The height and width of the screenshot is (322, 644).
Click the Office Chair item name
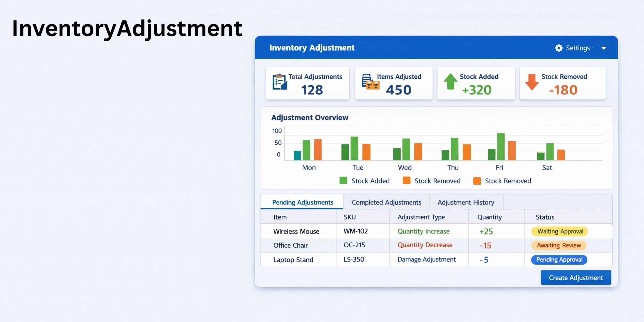pos(290,245)
